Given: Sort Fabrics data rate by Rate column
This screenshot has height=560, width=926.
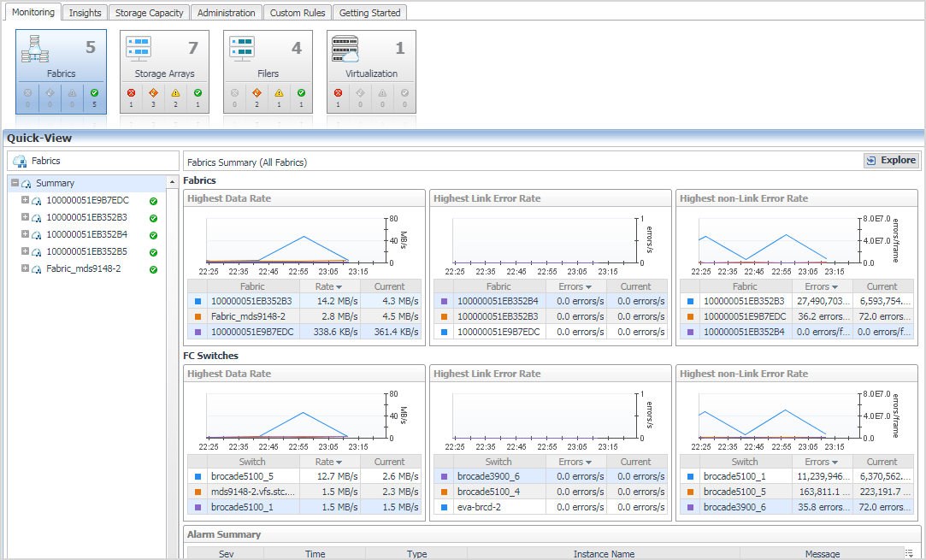Looking at the screenshot, I should click(327, 286).
